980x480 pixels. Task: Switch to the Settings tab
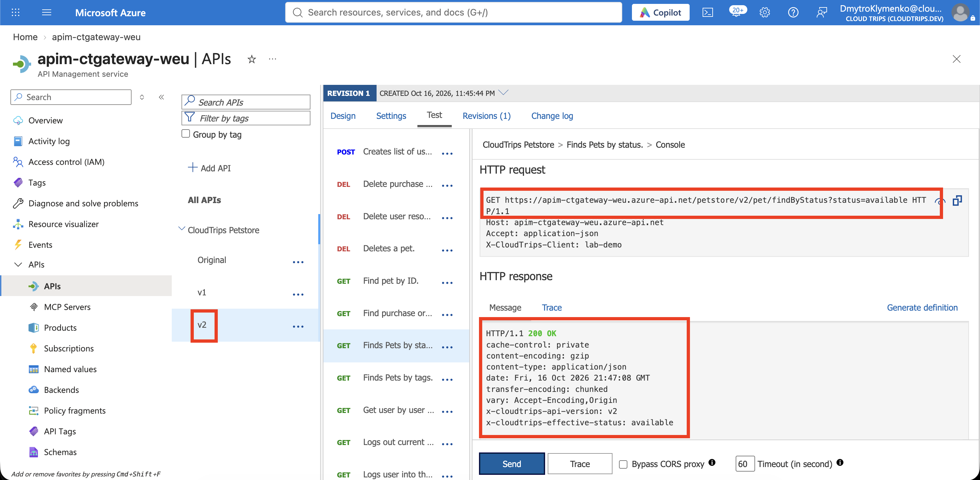(391, 116)
